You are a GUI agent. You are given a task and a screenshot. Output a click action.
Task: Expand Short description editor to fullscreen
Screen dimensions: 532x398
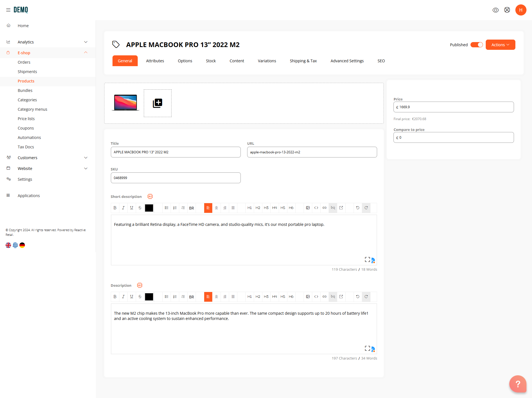(x=367, y=260)
